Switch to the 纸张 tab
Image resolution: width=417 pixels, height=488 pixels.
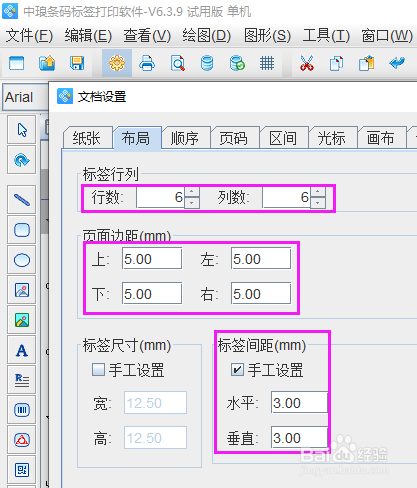[87, 138]
